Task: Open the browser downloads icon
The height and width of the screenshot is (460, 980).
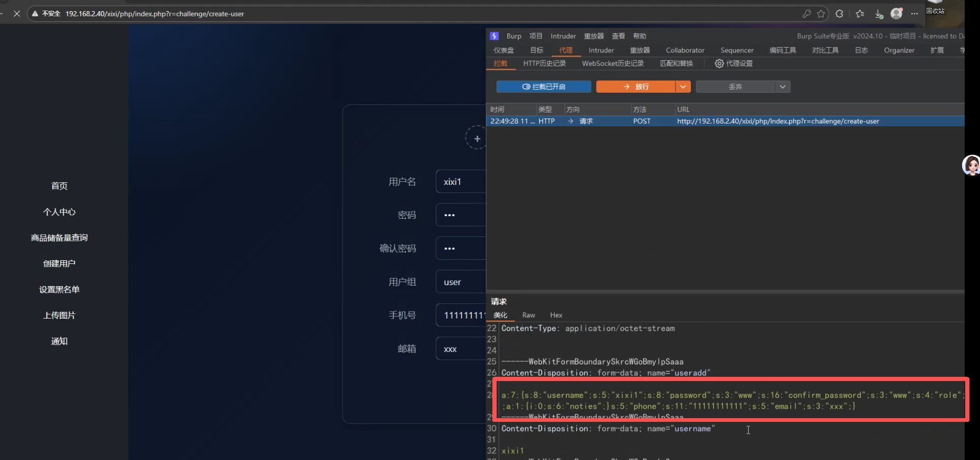Action: (879, 14)
